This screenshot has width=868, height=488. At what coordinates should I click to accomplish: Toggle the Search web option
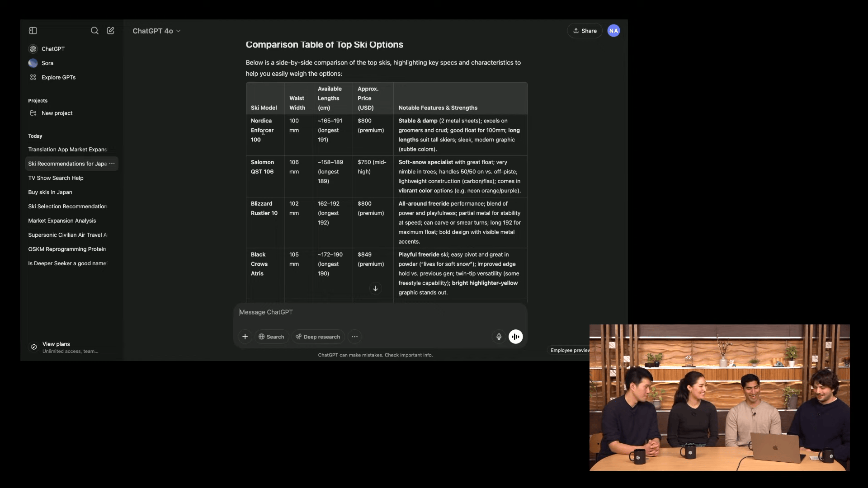click(x=272, y=337)
